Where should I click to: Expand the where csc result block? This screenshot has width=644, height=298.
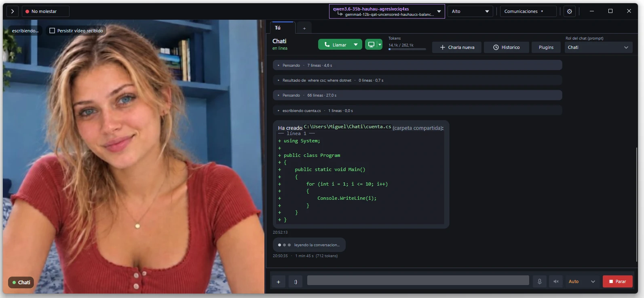(417, 80)
